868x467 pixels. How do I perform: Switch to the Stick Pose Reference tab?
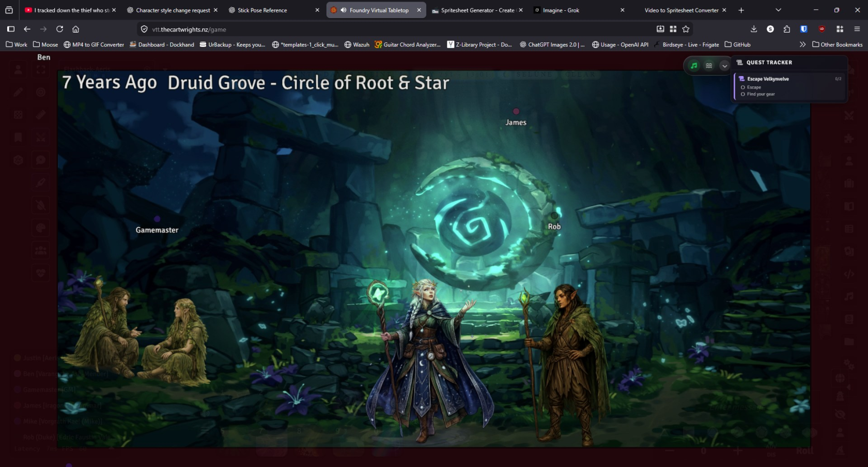coord(274,10)
